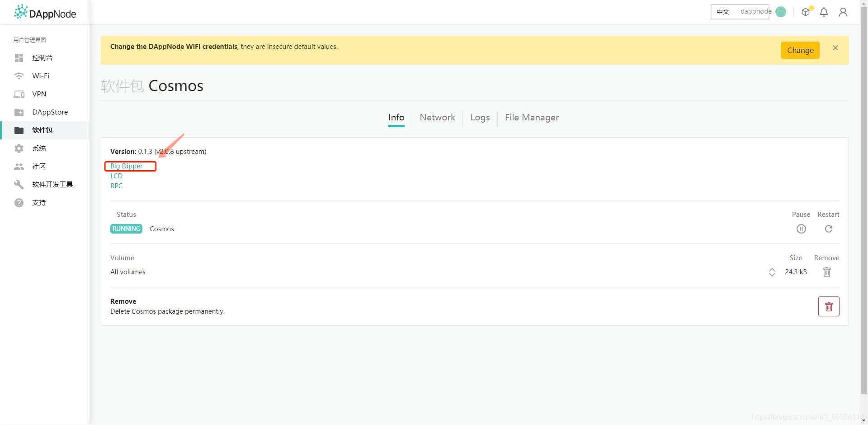Open the LCD link
This screenshot has width=868, height=425.
(117, 176)
